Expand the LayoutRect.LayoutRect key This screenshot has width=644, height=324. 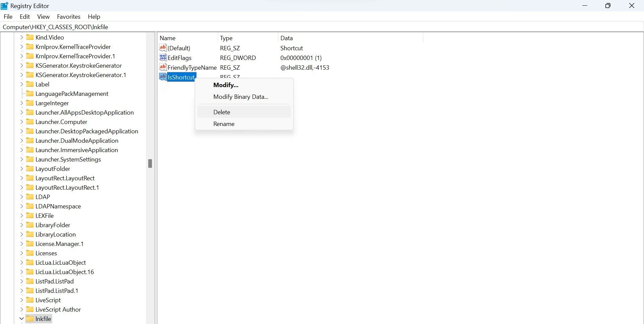[x=21, y=178]
